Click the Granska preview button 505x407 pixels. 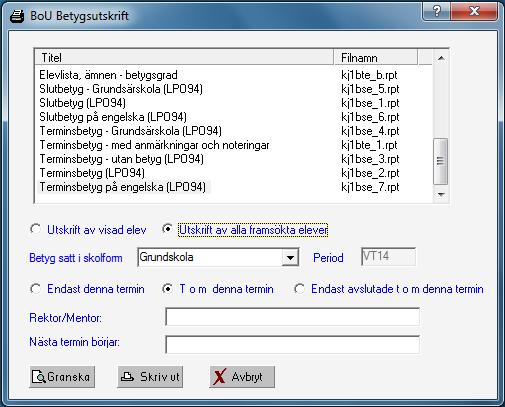[x=62, y=377]
